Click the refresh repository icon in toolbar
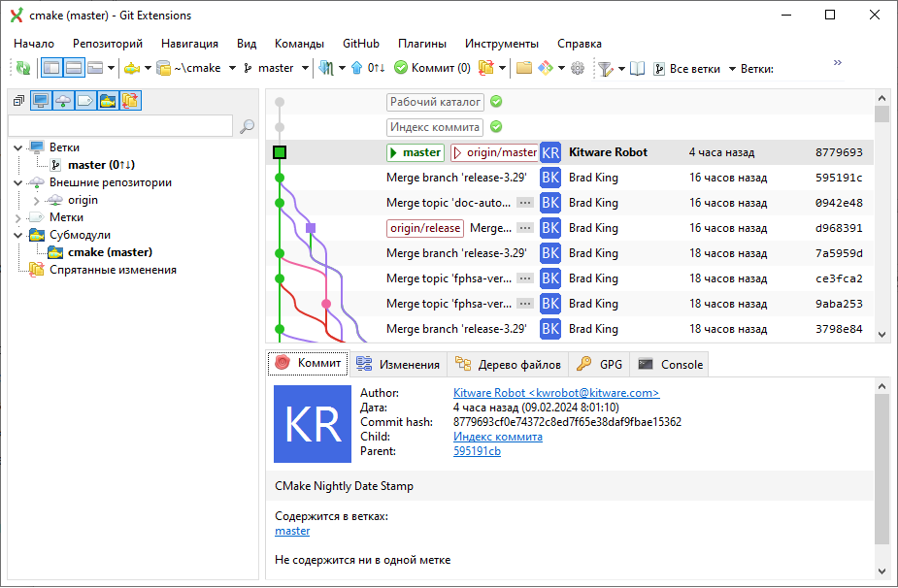This screenshot has width=898, height=588. 22,68
